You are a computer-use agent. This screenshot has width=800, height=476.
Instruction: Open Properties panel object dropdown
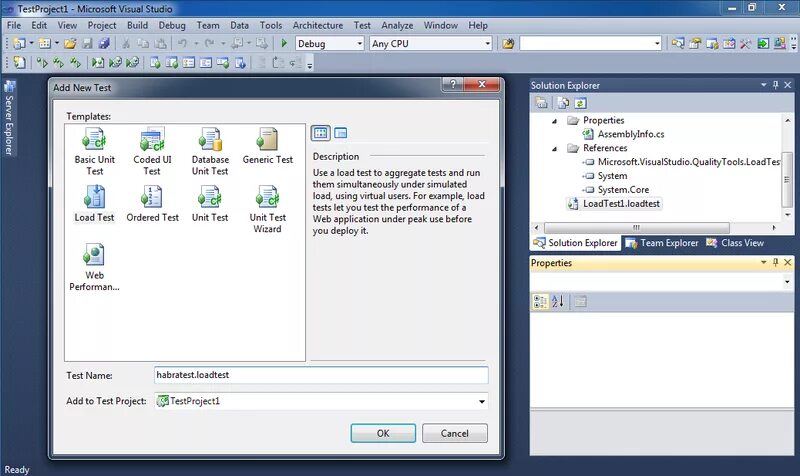click(787, 282)
